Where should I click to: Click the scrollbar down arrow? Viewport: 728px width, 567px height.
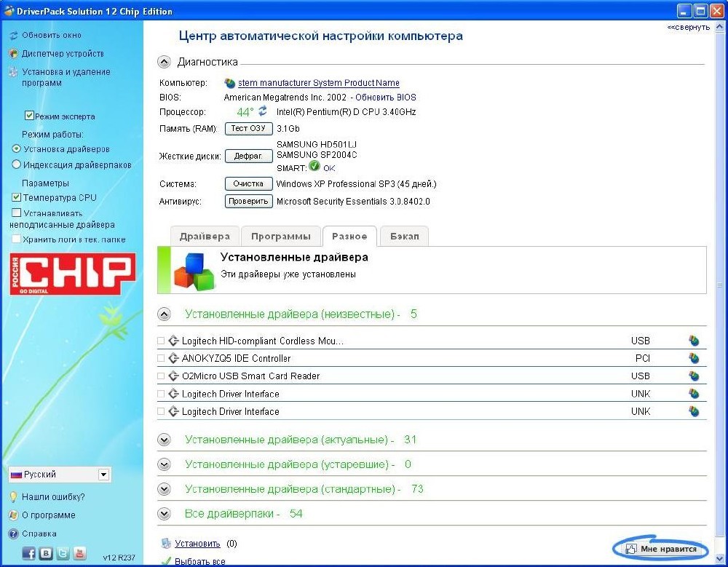click(721, 558)
